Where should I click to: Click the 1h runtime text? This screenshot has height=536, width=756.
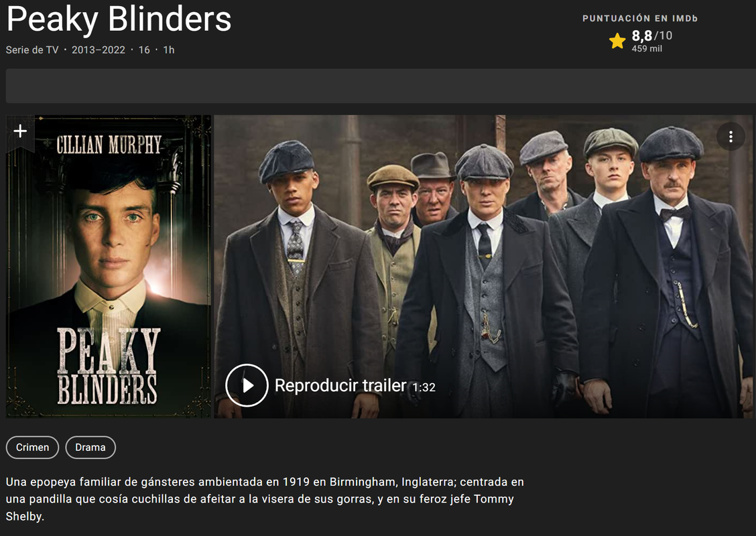coord(169,50)
